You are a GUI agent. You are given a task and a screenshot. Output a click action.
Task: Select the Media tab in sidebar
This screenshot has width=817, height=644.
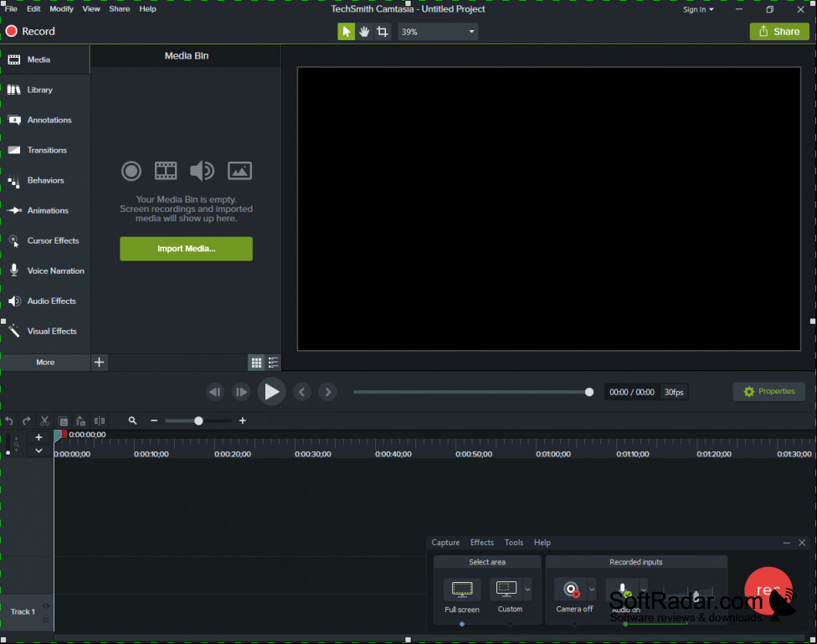click(x=45, y=59)
